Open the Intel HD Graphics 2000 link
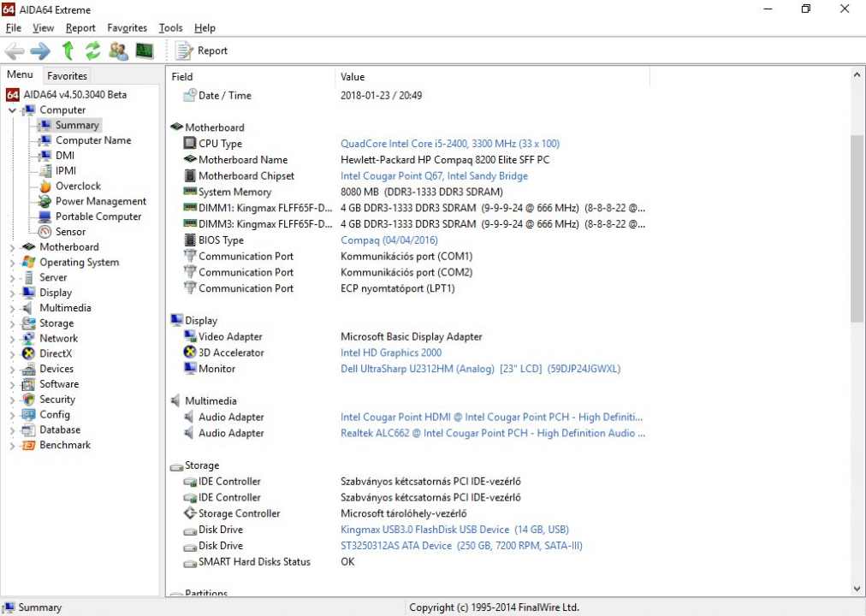 [x=391, y=352]
